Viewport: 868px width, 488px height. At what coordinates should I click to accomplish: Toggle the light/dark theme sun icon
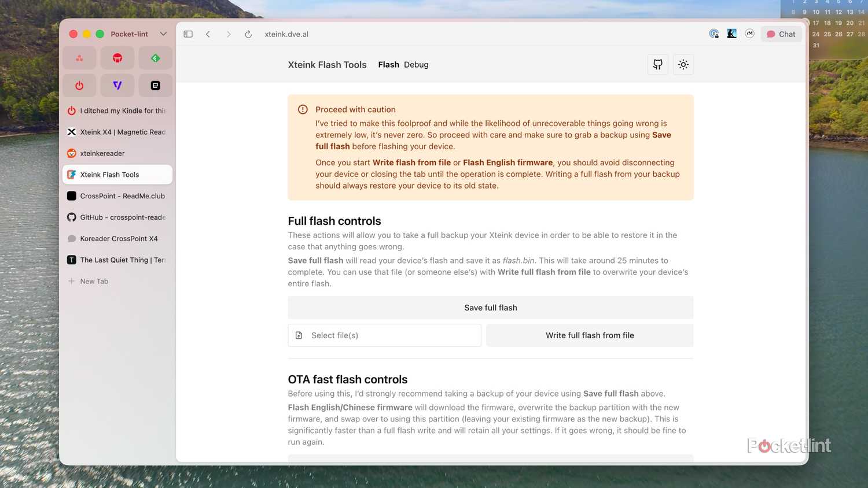(x=683, y=65)
